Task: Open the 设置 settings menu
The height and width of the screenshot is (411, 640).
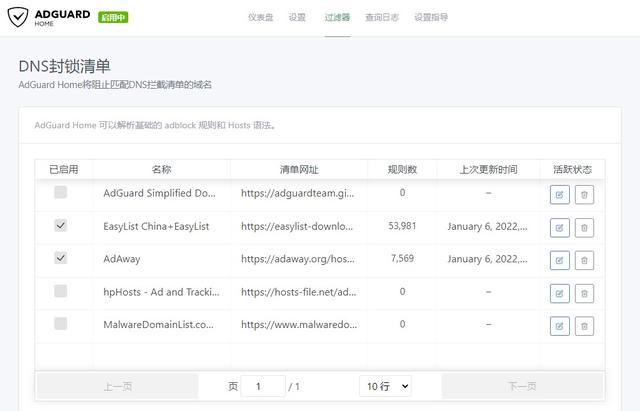Action: click(x=297, y=17)
